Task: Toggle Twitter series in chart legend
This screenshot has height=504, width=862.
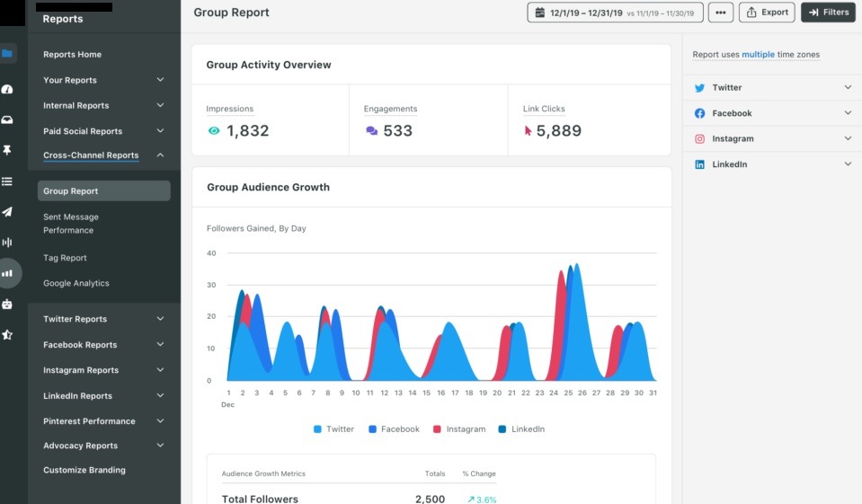Action: 333,429
